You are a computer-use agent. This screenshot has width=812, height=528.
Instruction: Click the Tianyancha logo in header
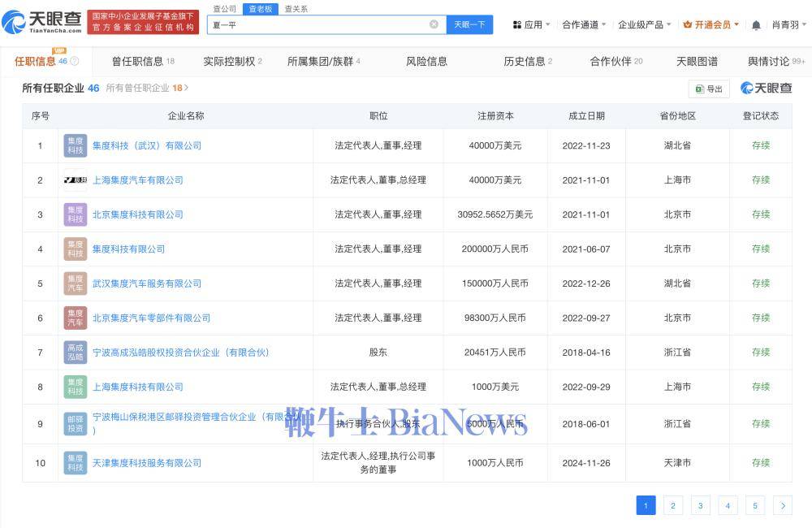pos(42,21)
